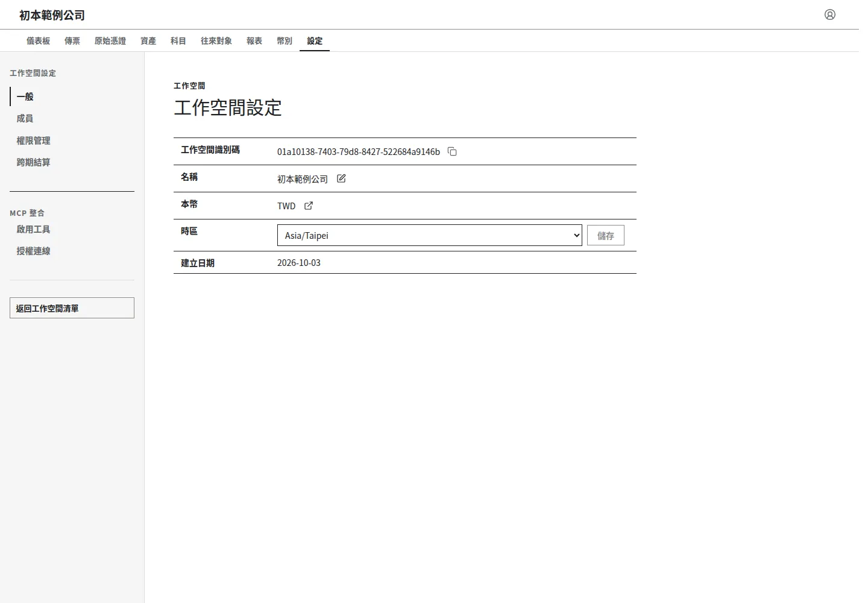
Task: Select the 往來對象 tab
Action: coord(216,41)
